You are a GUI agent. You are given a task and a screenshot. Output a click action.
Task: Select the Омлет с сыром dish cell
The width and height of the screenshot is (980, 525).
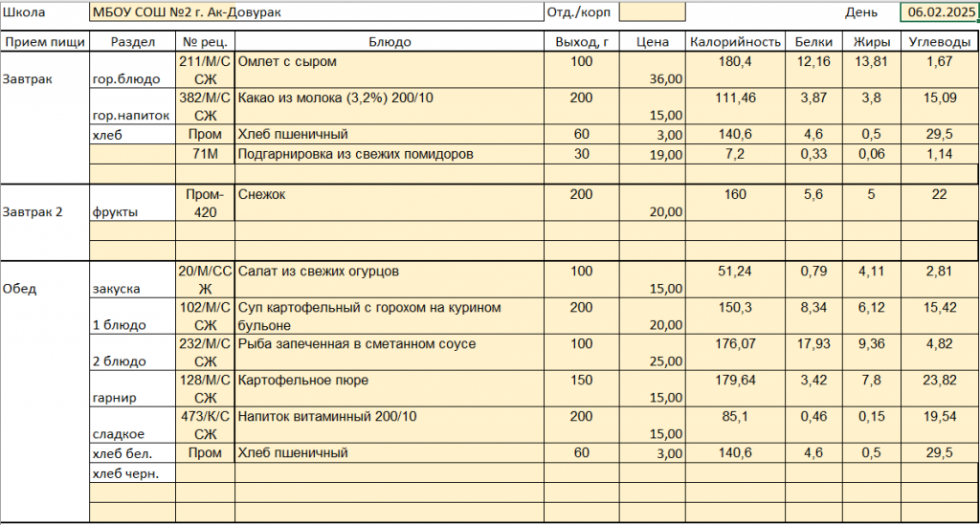(x=389, y=70)
